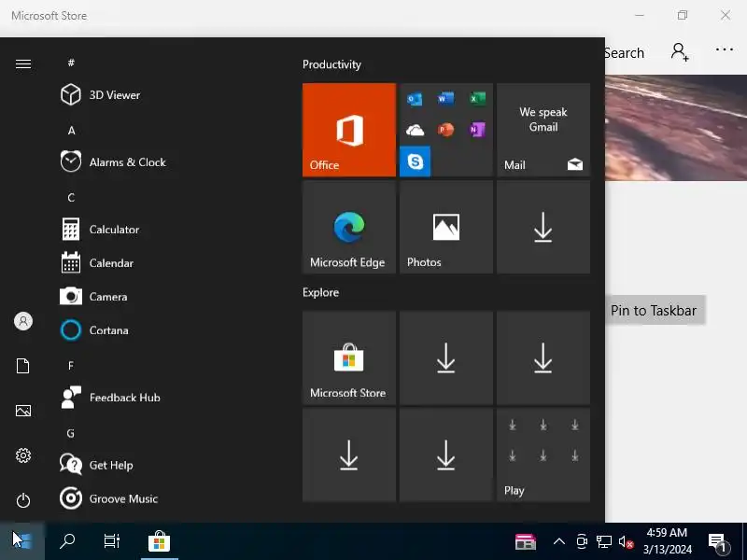
Task: Open the Start menu hamburger expand icon
Action: tap(22, 63)
